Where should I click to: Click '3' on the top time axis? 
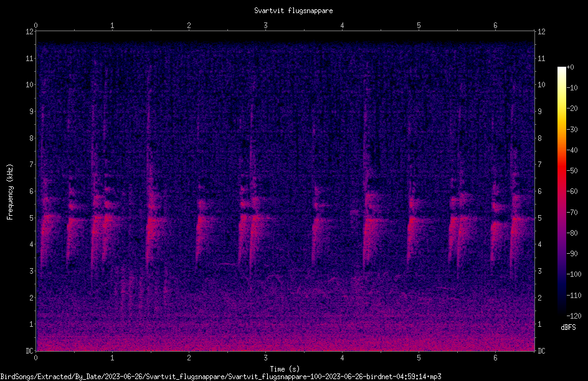pyautogui.click(x=265, y=26)
